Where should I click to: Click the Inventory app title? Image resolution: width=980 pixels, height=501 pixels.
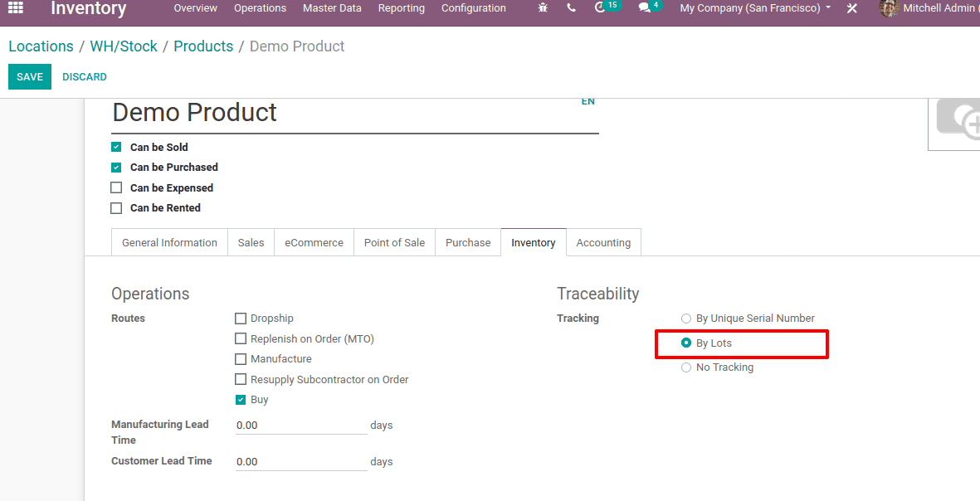tap(88, 9)
